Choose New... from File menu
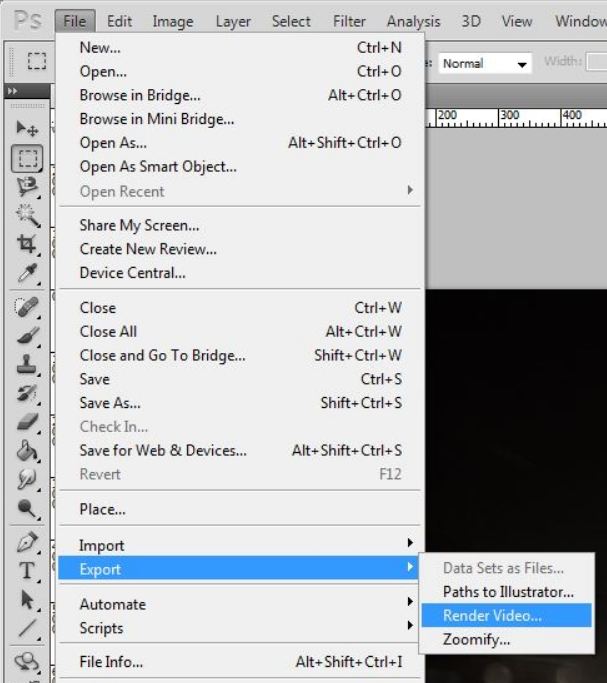This screenshot has width=607, height=683. (241, 47)
